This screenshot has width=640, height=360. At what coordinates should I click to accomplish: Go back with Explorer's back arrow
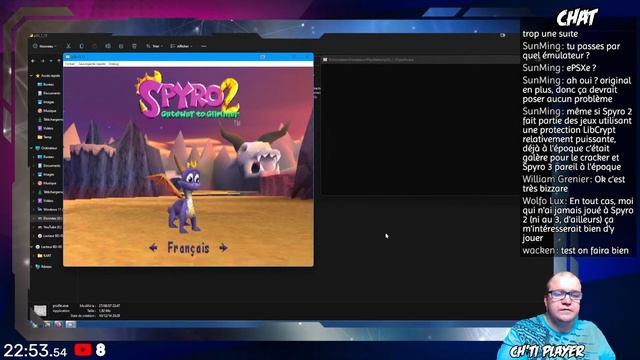[33, 61]
